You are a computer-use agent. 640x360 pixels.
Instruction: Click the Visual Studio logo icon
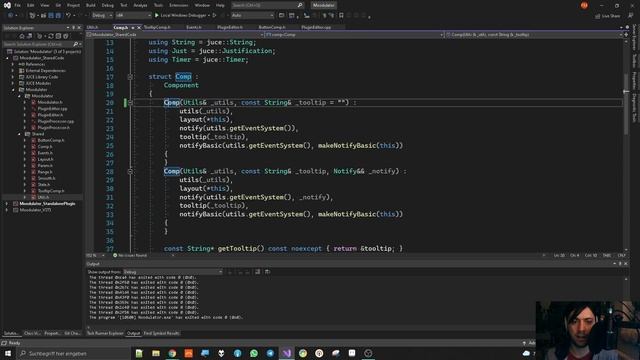pyautogui.click(x=7, y=5)
